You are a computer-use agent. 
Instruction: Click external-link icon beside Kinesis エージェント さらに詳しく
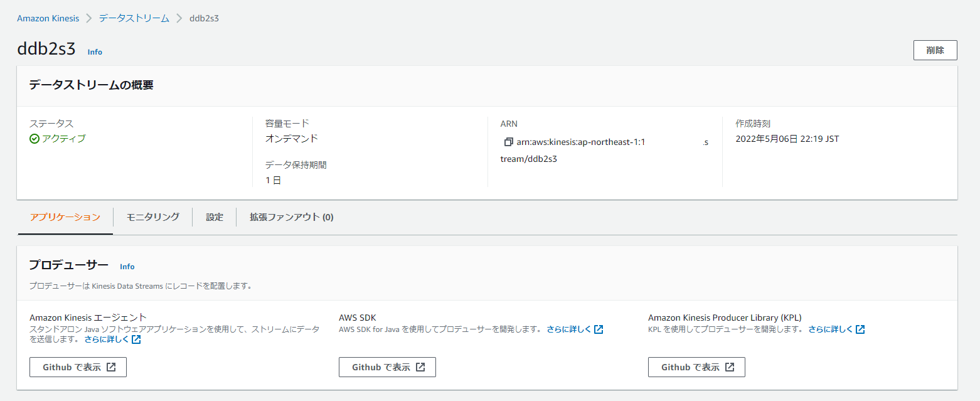pos(136,340)
